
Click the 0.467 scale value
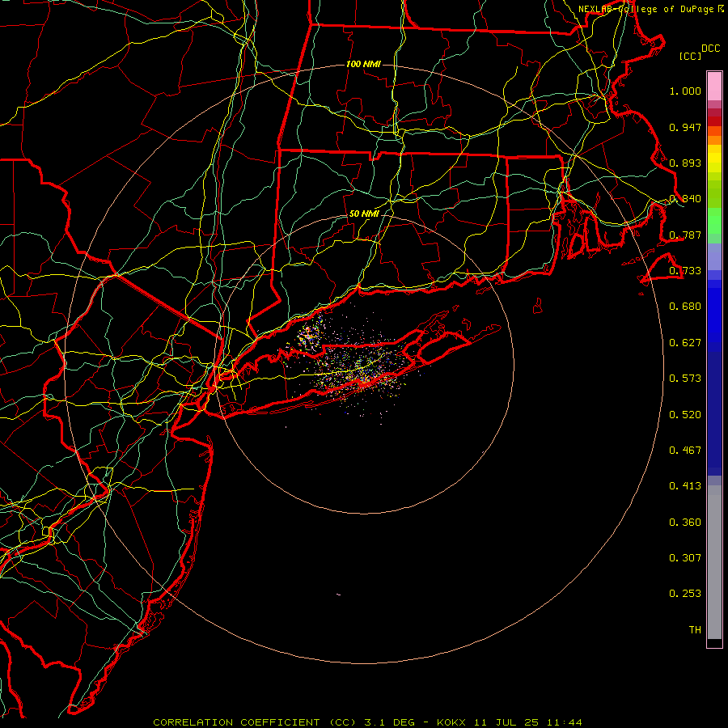tap(685, 451)
